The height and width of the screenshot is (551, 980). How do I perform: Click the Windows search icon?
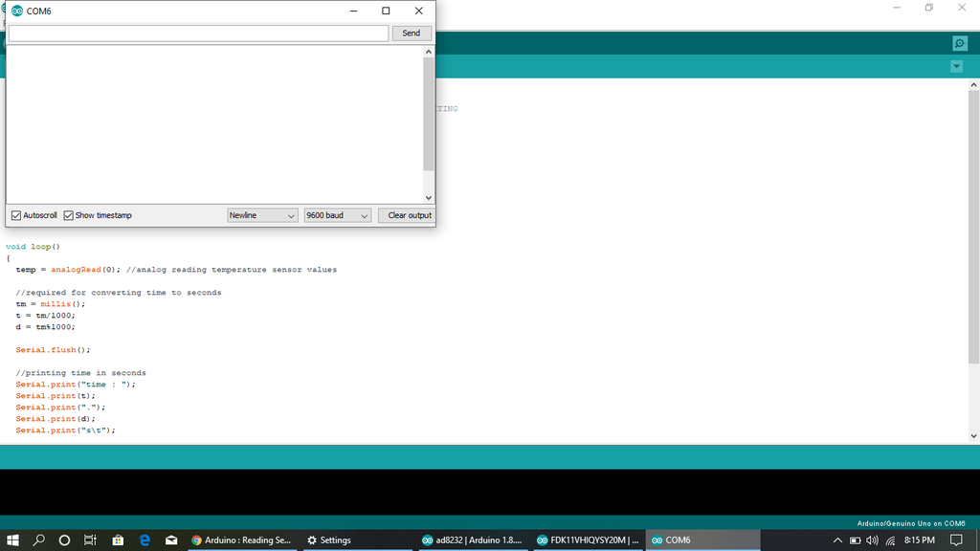37,540
